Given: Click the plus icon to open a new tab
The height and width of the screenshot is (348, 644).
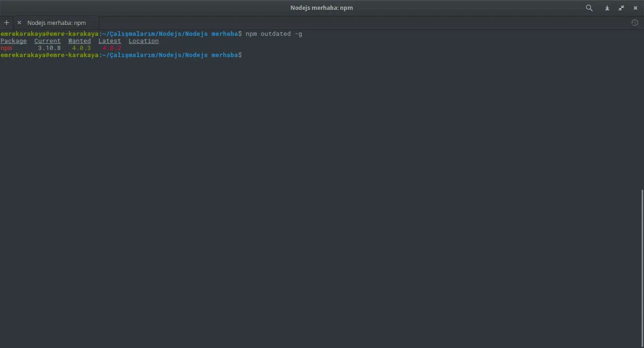Looking at the screenshot, I should point(7,22).
